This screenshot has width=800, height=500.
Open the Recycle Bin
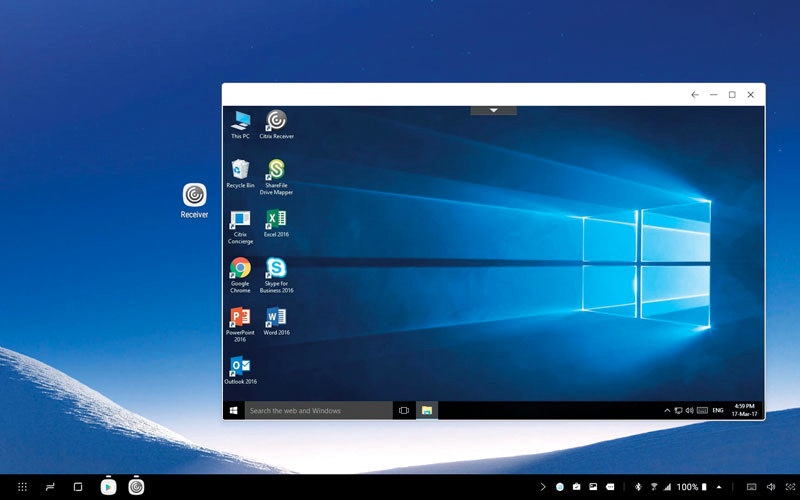(x=240, y=169)
